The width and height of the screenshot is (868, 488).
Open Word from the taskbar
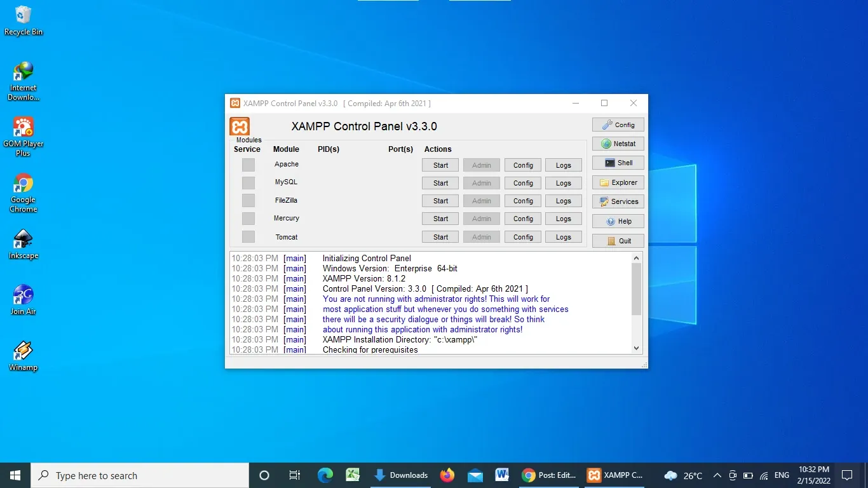pos(502,475)
